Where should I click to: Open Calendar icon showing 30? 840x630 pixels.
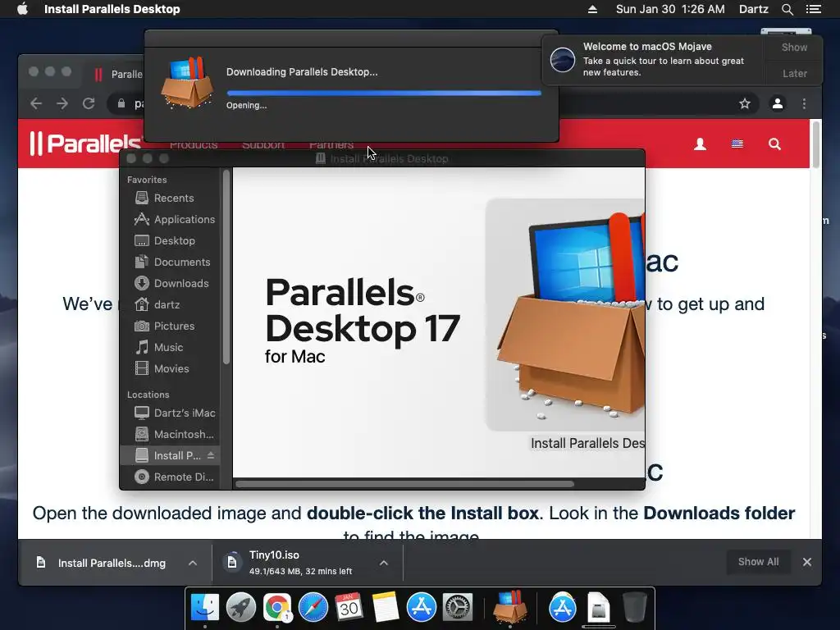tap(349, 607)
